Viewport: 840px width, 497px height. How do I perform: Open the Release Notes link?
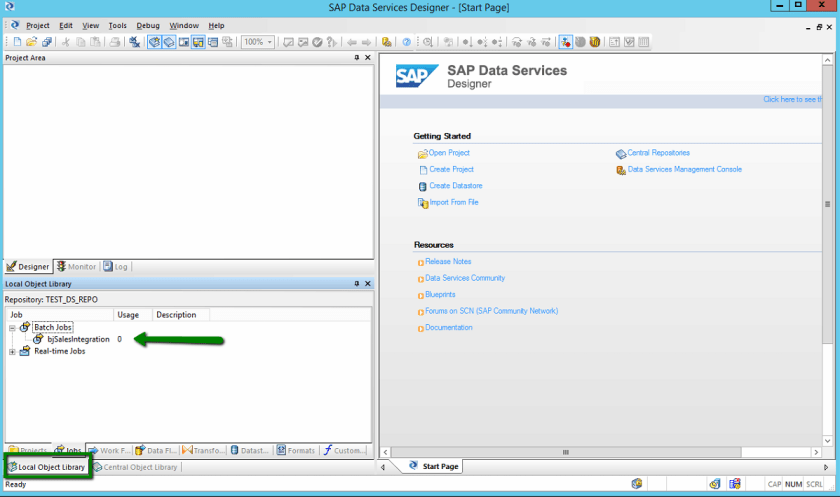(448, 261)
